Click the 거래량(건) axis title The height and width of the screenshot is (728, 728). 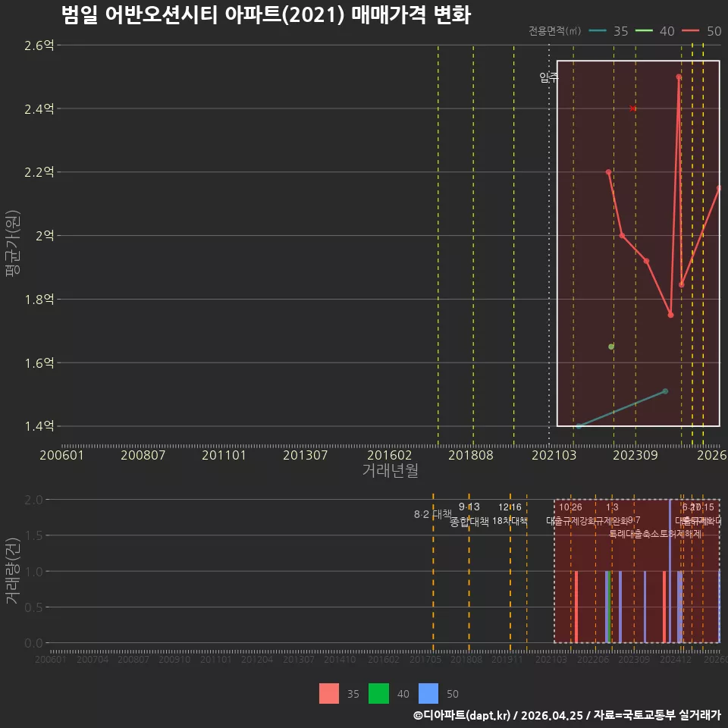pyautogui.click(x=13, y=571)
